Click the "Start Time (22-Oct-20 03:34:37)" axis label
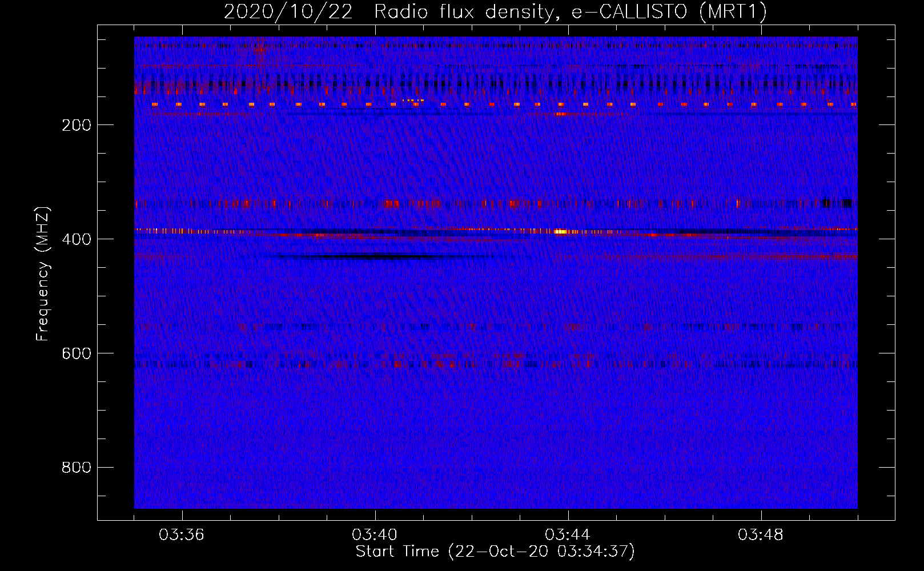The image size is (924, 571). (495, 552)
